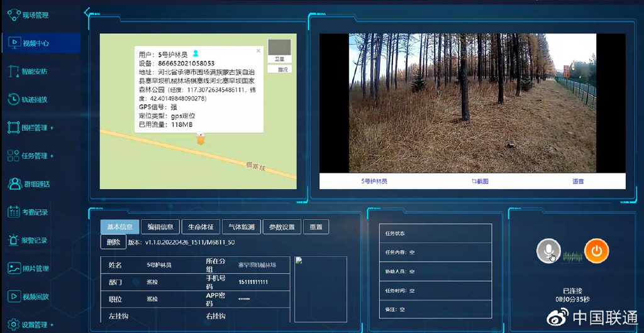This screenshot has width=644, height=333.
Task: Open the 轨迹回放 clock icon
Action: click(14, 99)
